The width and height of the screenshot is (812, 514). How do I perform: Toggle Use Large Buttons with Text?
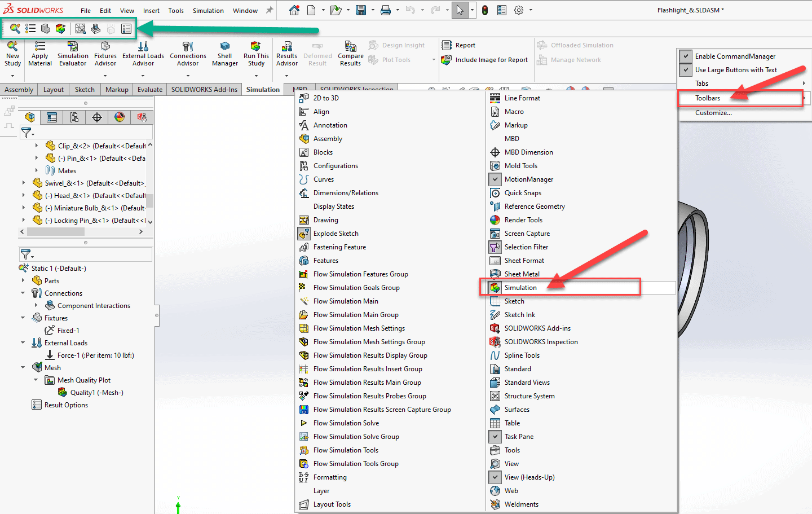(686, 70)
